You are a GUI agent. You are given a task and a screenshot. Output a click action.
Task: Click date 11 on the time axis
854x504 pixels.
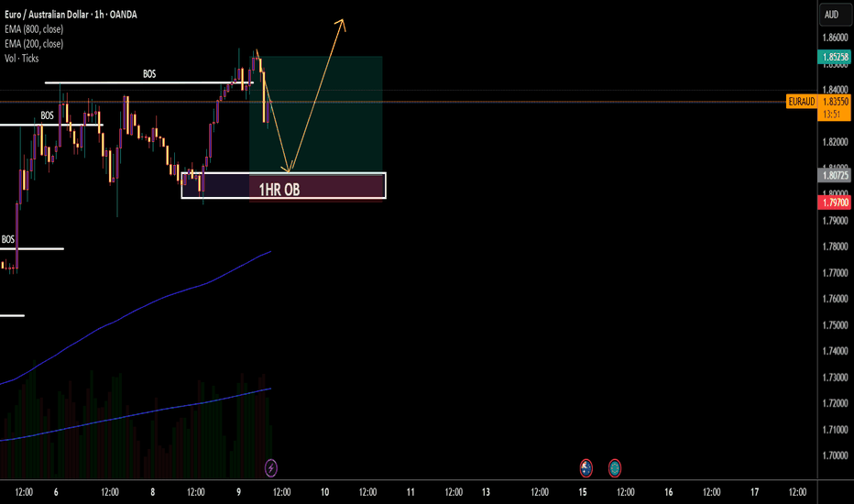(x=411, y=492)
